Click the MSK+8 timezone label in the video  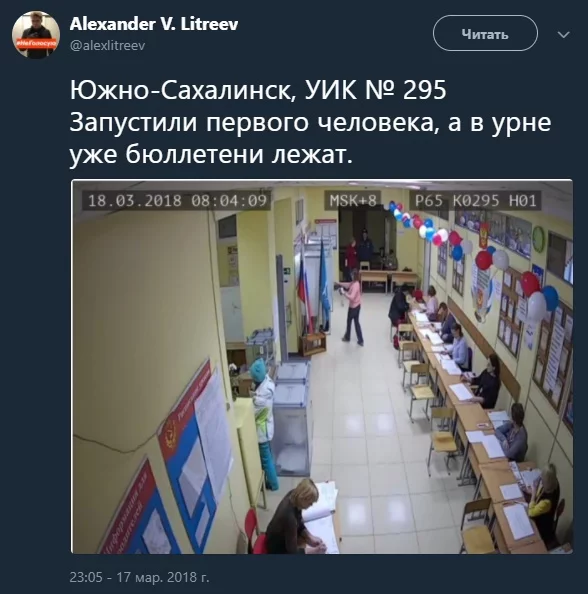pyautogui.click(x=353, y=200)
